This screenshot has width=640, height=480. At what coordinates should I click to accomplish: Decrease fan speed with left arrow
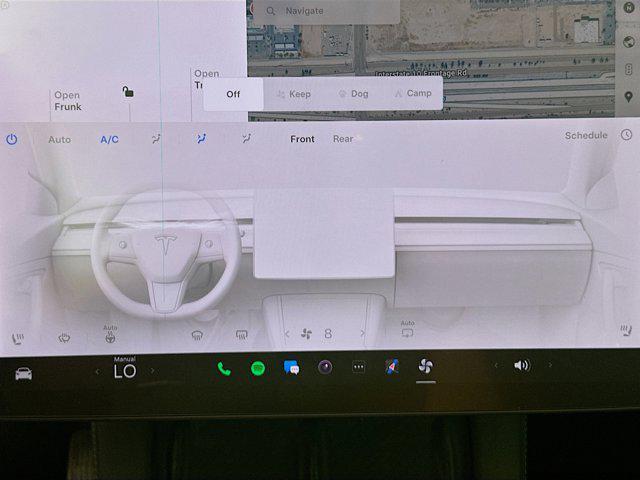click(287, 334)
